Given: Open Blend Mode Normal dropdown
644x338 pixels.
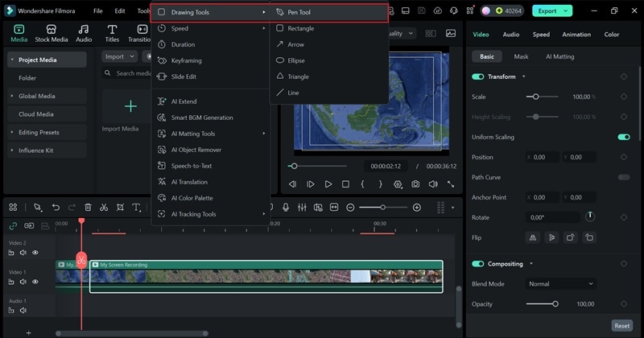Looking at the screenshot, I should [x=560, y=284].
